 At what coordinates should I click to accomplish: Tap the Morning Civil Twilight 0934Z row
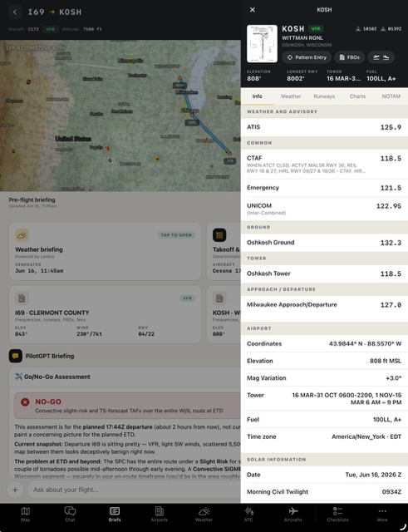point(324,491)
